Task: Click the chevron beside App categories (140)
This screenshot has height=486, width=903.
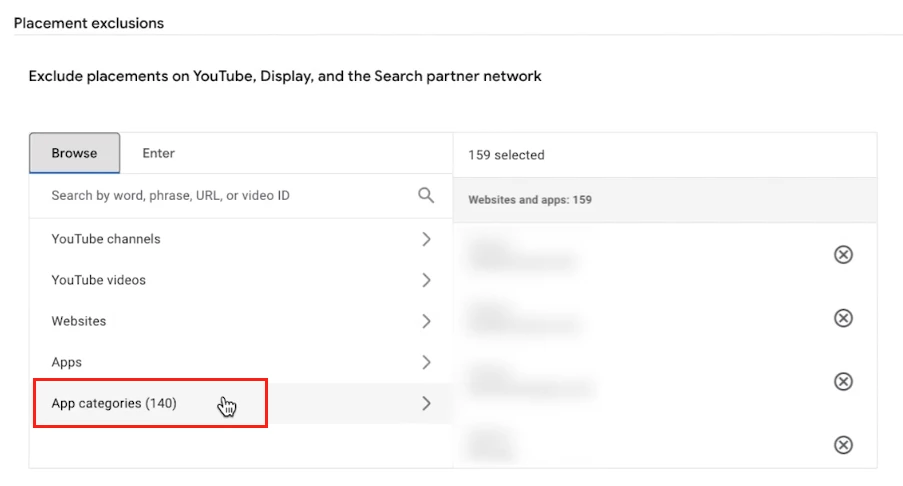Action: [426, 403]
